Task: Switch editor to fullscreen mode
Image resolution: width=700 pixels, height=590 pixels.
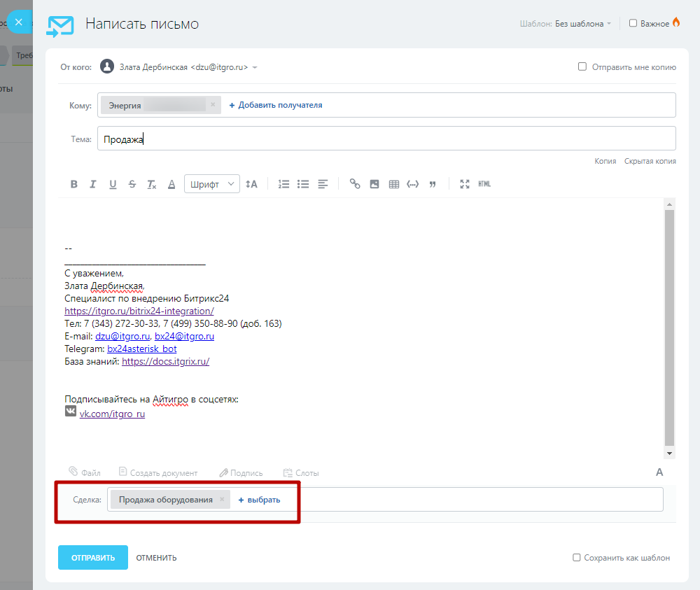Action: [x=465, y=184]
